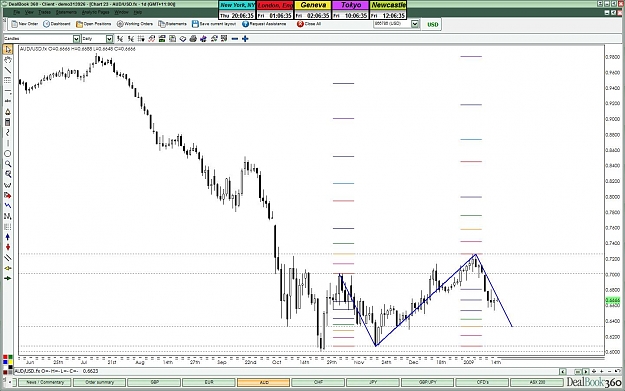
Task: Open the Trades menu
Action: [x=44, y=12]
